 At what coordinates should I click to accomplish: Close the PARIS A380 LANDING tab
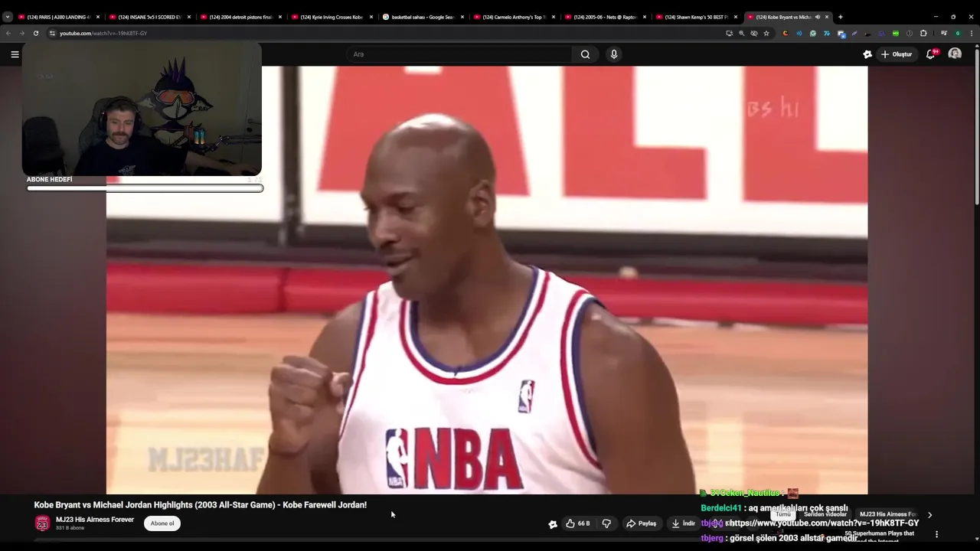98,17
